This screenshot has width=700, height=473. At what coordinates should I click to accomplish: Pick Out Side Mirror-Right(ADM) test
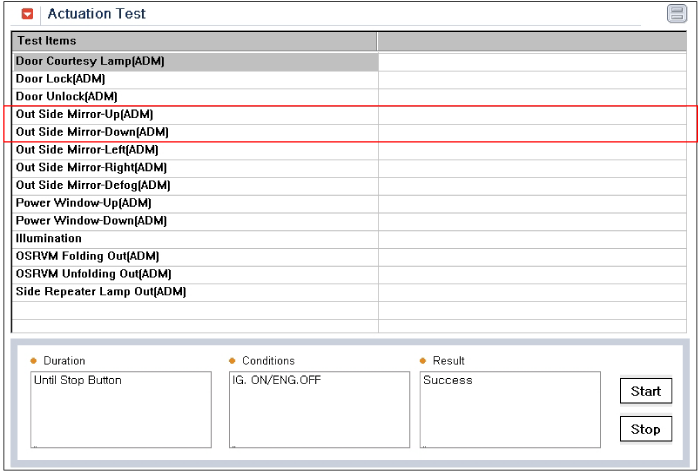pos(196,168)
